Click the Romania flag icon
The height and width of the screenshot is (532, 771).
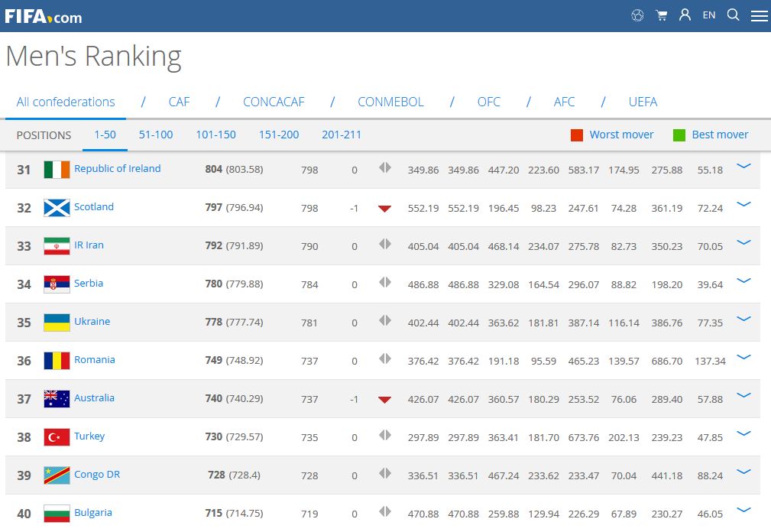coord(57,361)
